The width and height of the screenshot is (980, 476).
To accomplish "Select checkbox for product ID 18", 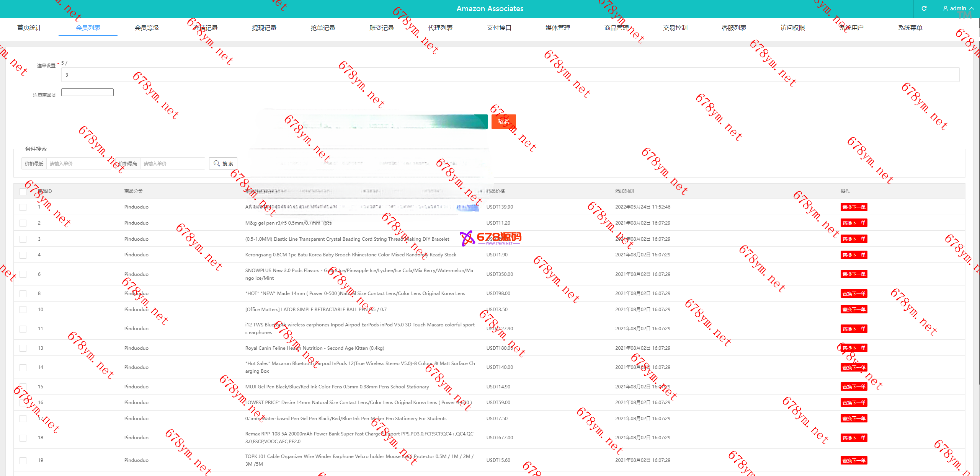I will click(x=23, y=438).
